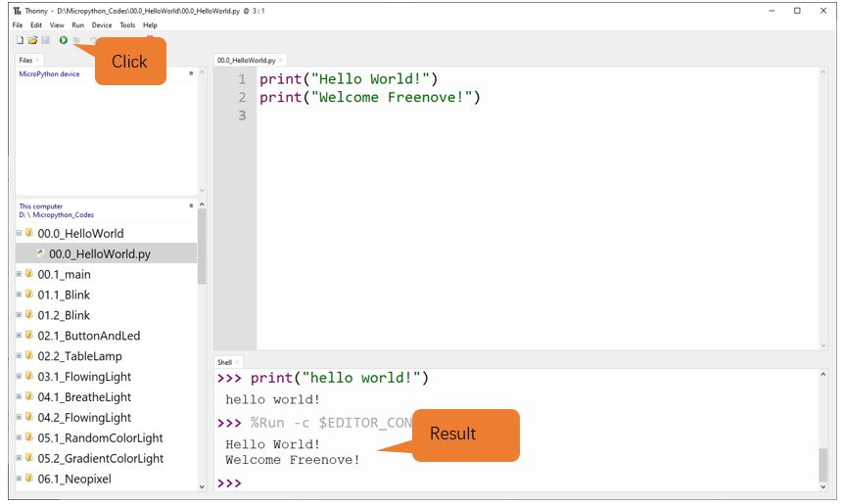
Task: Select the 00.0_HelloWorld.py file row
Action: pyautogui.click(x=106, y=253)
